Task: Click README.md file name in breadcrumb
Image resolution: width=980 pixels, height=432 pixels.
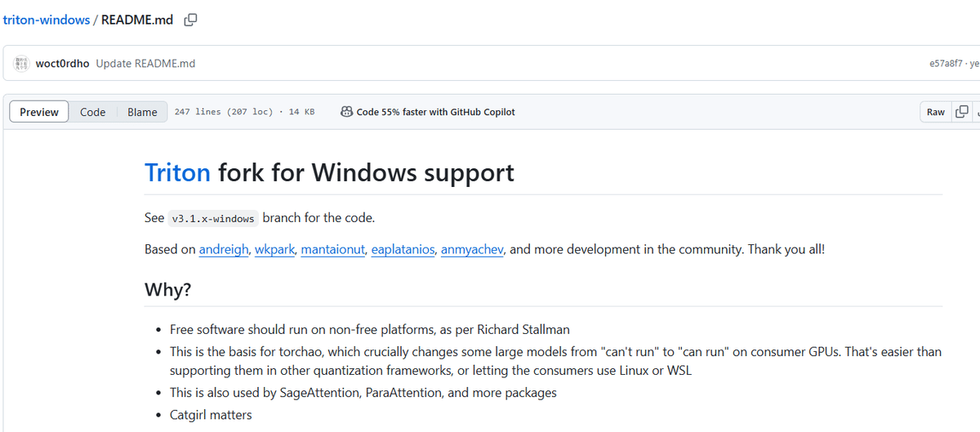Action: (x=137, y=20)
